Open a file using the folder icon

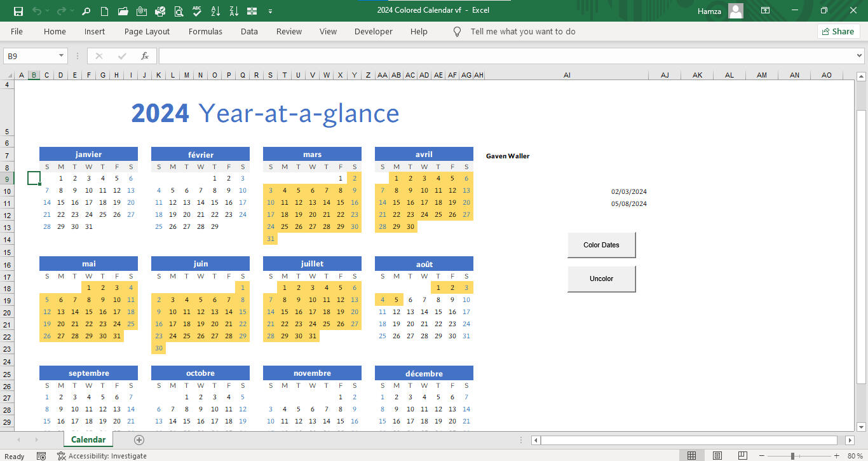point(123,11)
